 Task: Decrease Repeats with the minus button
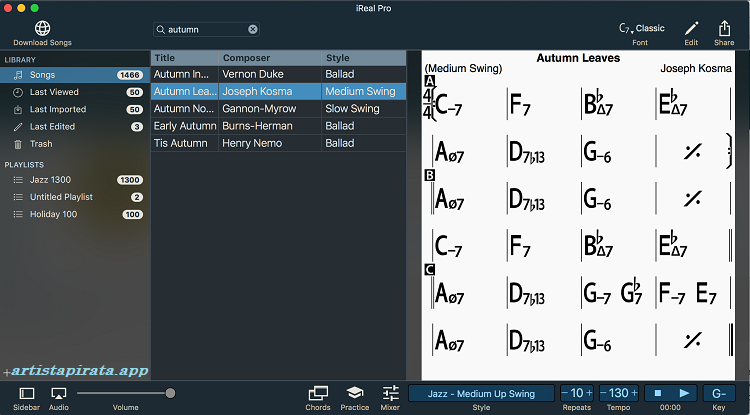565,393
